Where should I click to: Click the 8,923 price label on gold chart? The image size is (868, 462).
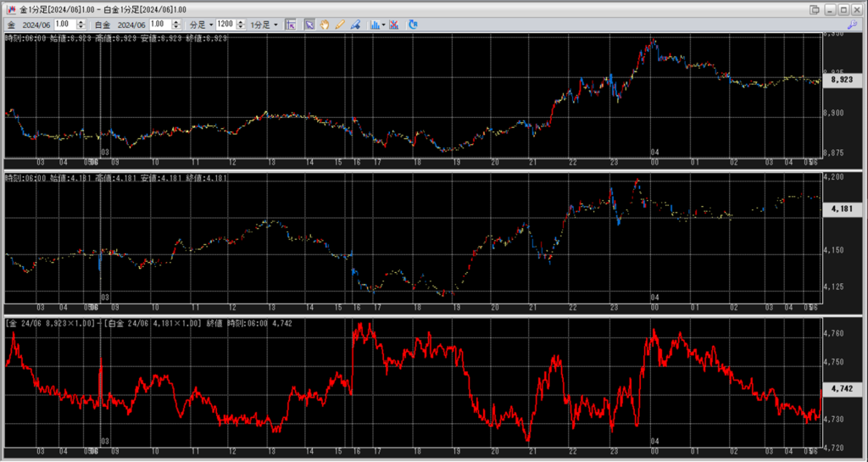tap(841, 80)
